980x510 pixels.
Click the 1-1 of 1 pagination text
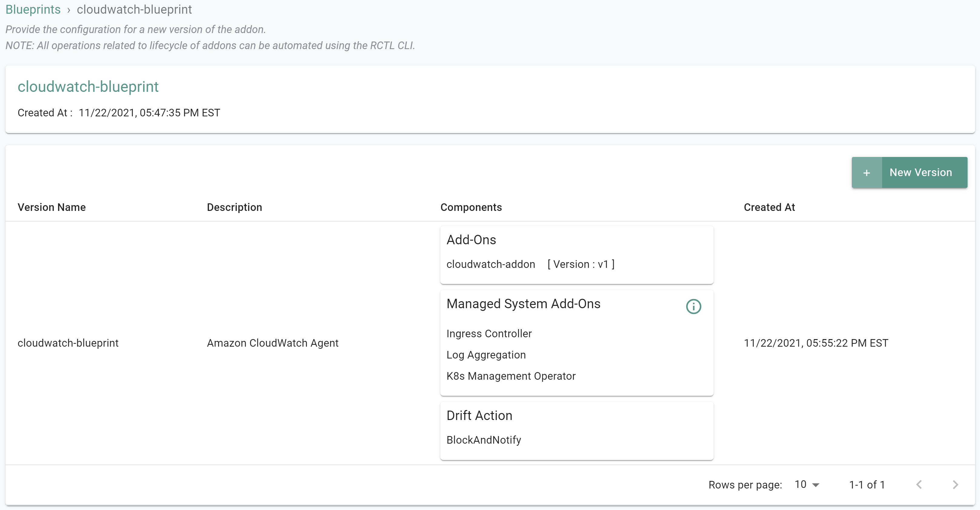point(867,485)
